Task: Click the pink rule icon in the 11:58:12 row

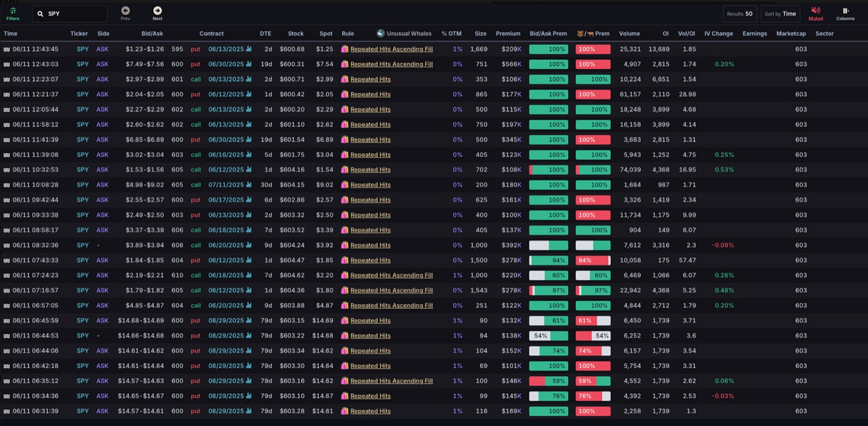Action: pyautogui.click(x=345, y=125)
